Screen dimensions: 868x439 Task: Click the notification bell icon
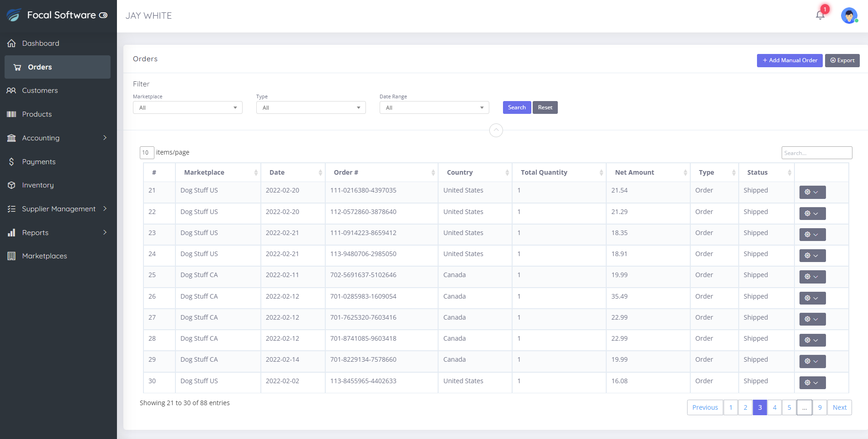pyautogui.click(x=820, y=15)
